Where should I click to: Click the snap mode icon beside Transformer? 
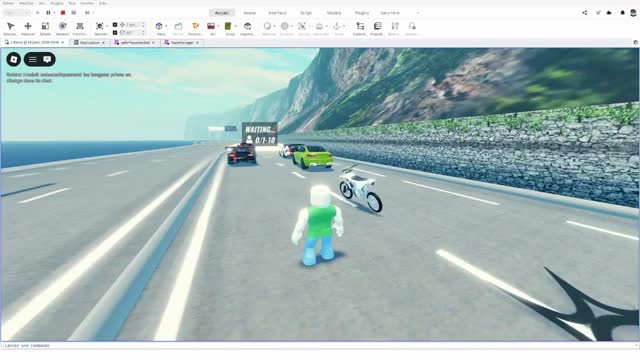pyautogui.click(x=99, y=27)
